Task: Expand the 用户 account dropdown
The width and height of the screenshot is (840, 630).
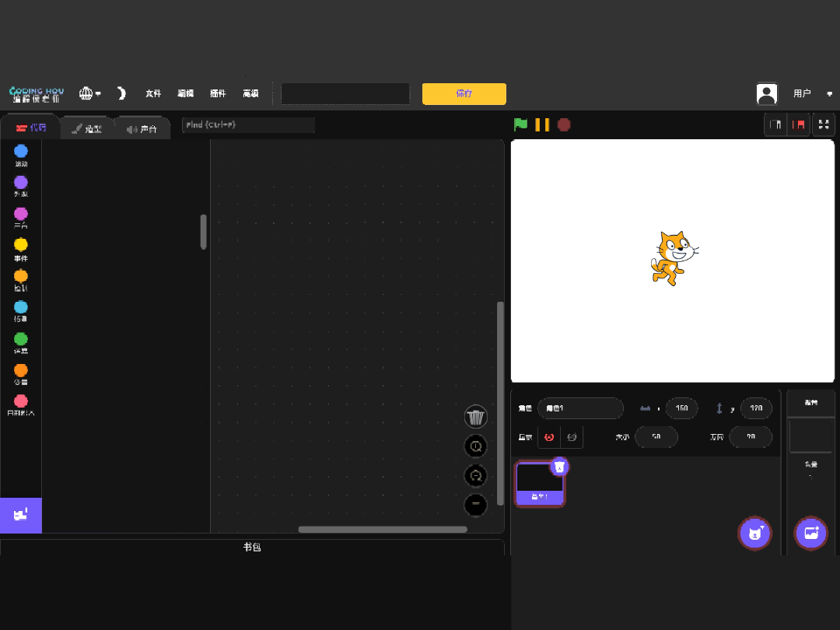Action: pos(829,93)
